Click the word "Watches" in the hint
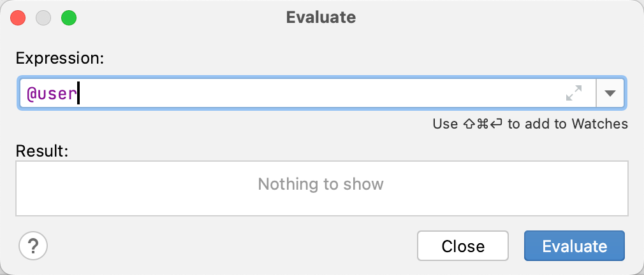 pos(598,123)
